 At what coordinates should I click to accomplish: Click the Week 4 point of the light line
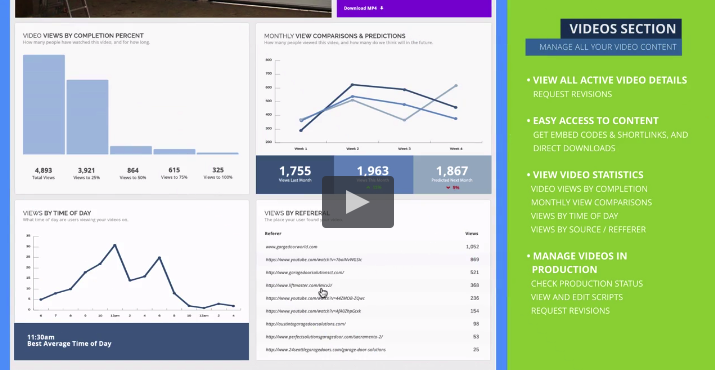click(456, 85)
